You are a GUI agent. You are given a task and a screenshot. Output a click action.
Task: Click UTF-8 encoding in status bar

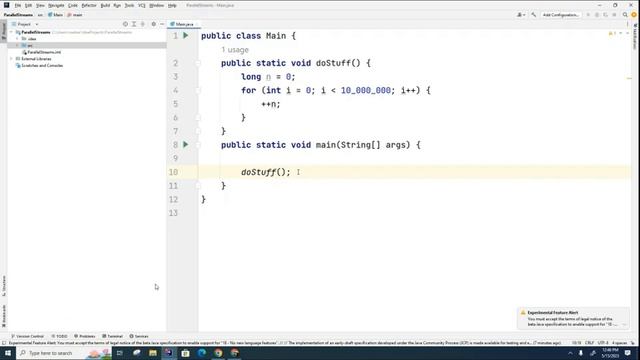click(x=603, y=343)
